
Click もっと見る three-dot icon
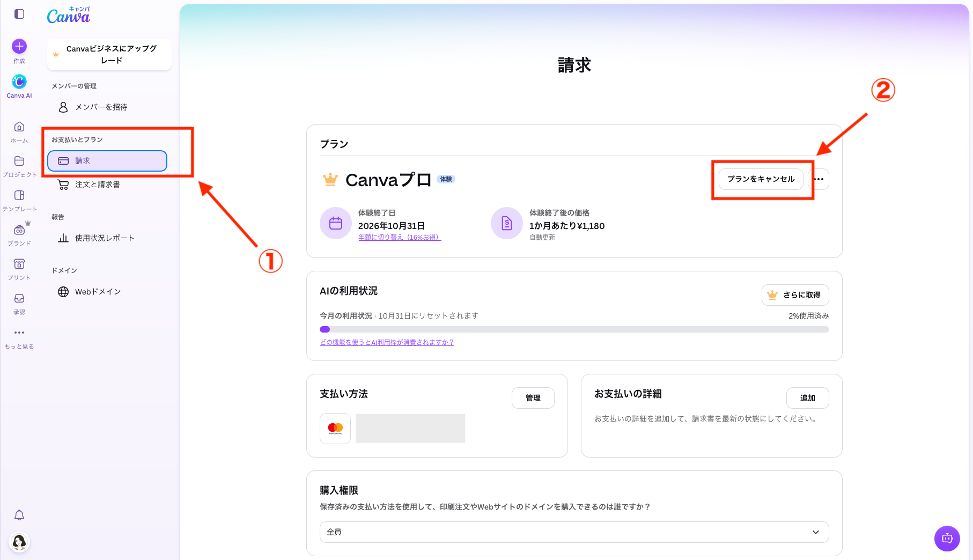19,333
